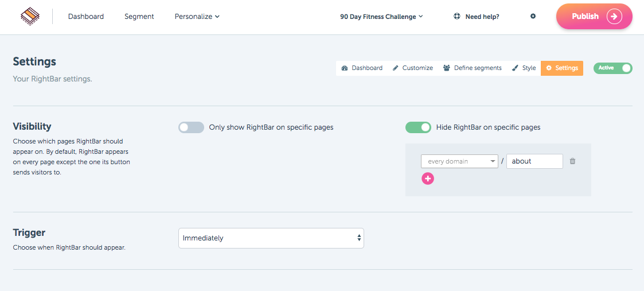Click the Need help? link
Viewport: 644px width, 291px height.
click(482, 17)
